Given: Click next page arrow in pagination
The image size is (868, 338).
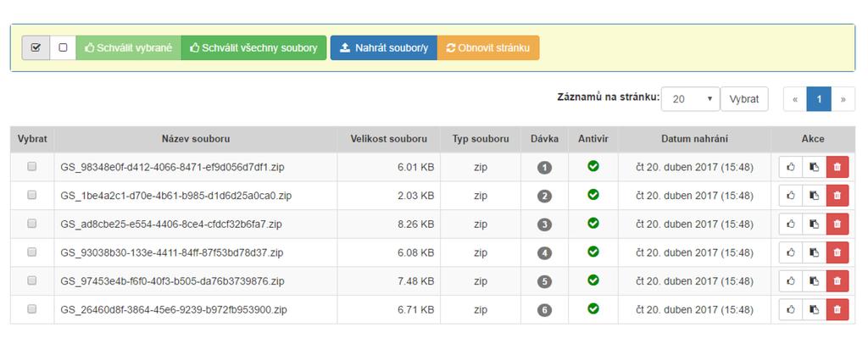Looking at the screenshot, I should [x=843, y=99].
